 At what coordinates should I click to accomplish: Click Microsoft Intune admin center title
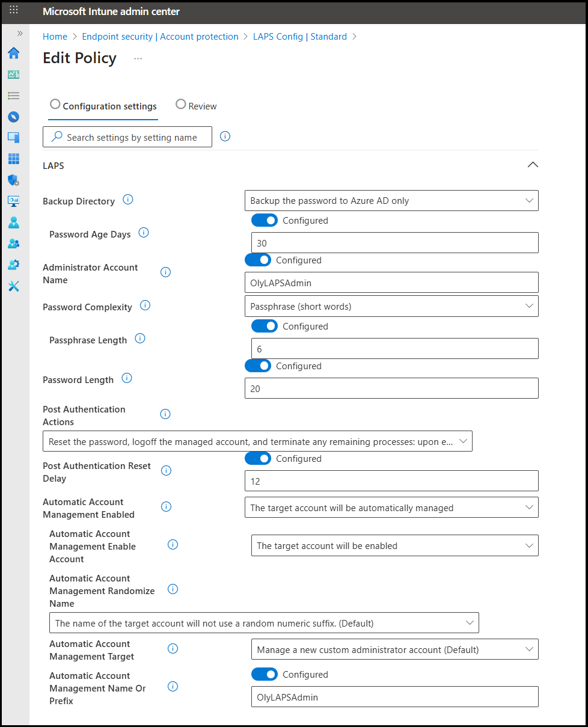click(111, 11)
